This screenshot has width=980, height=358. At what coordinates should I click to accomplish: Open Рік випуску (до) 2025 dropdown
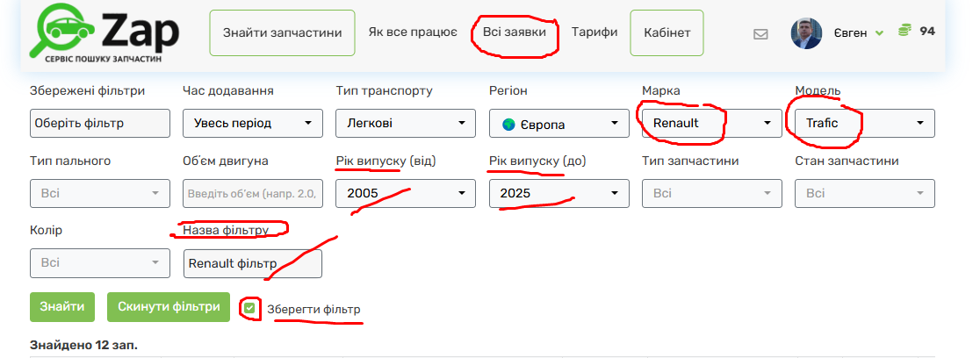[x=558, y=193]
